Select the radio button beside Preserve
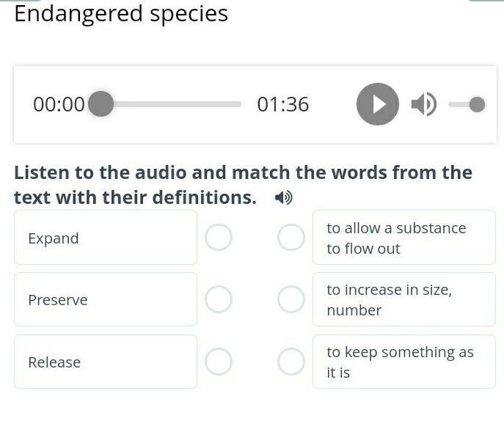504x432 pixels. (x=219, y=299)
